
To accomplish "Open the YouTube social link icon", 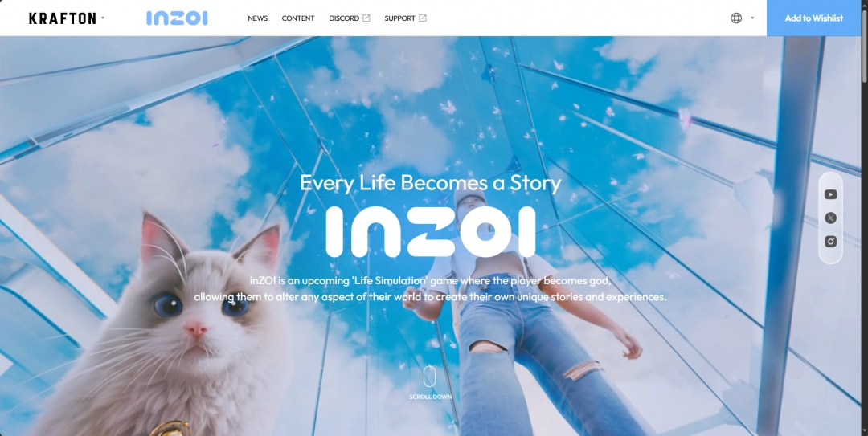I will pos(830,194).
